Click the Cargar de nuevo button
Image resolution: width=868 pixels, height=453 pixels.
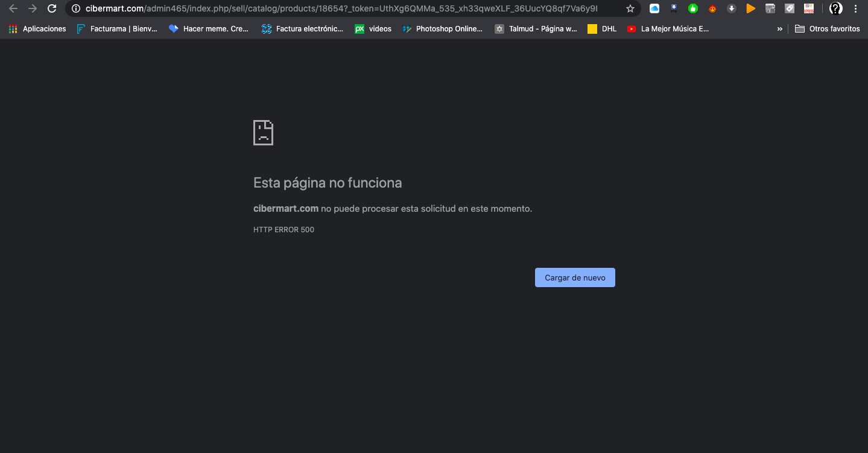(x=575, y=277)
